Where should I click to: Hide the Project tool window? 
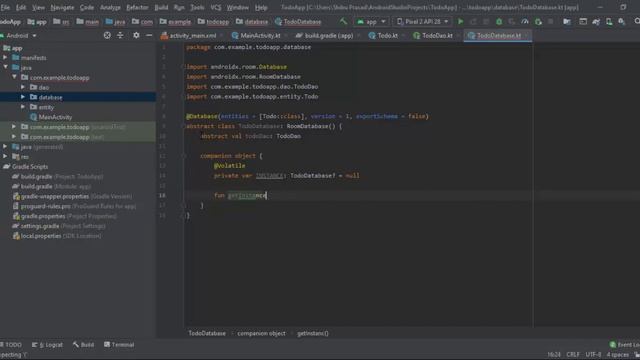[149, 36]
